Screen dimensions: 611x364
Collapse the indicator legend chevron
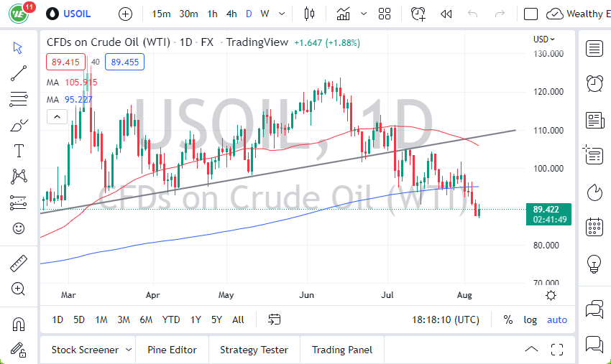point(55,116)
